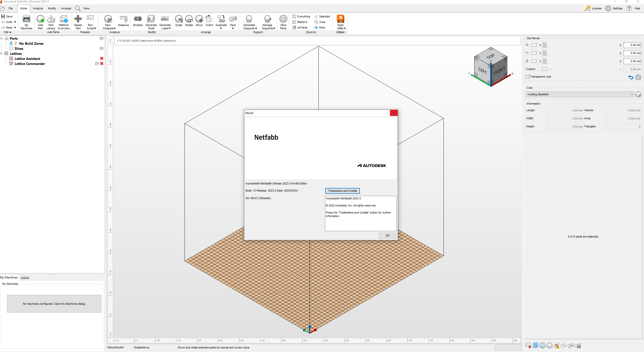Open My Machines from the ribbon

26,19
